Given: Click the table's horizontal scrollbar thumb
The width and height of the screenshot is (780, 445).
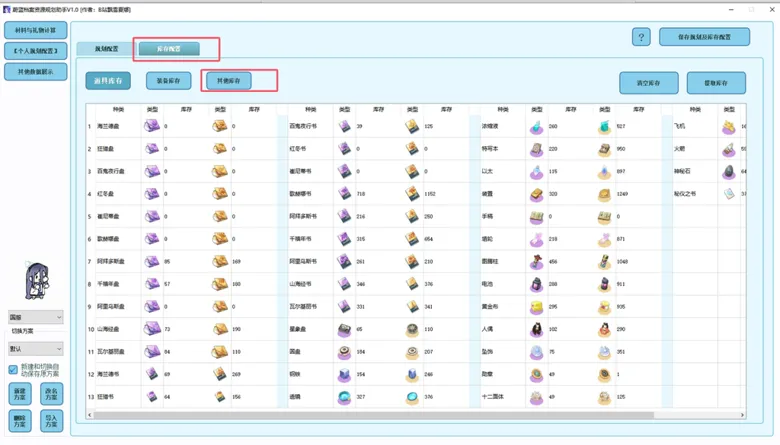Looking at the screenshot, I should point(373,415).
